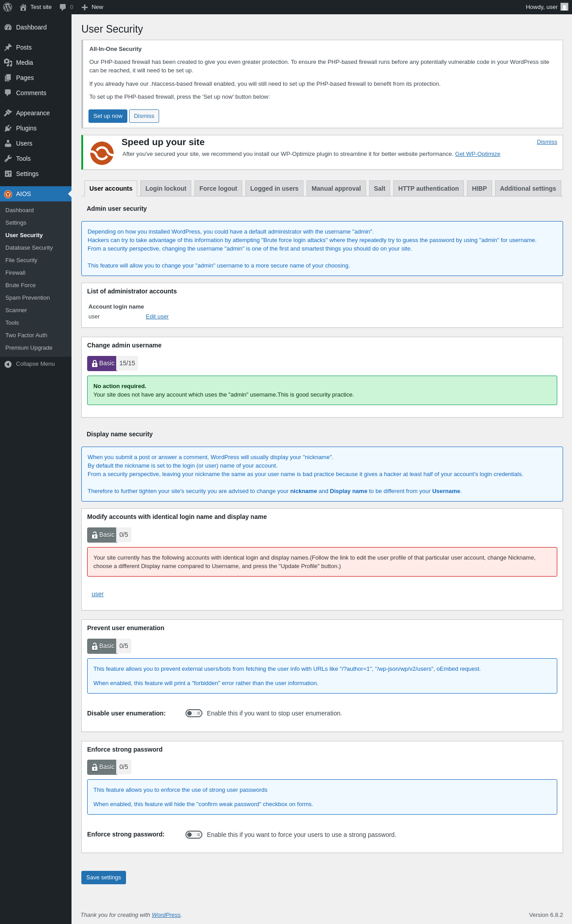Open AIOS Dashboard submenu item
This screenshot has width=572, height=924.
36,210
